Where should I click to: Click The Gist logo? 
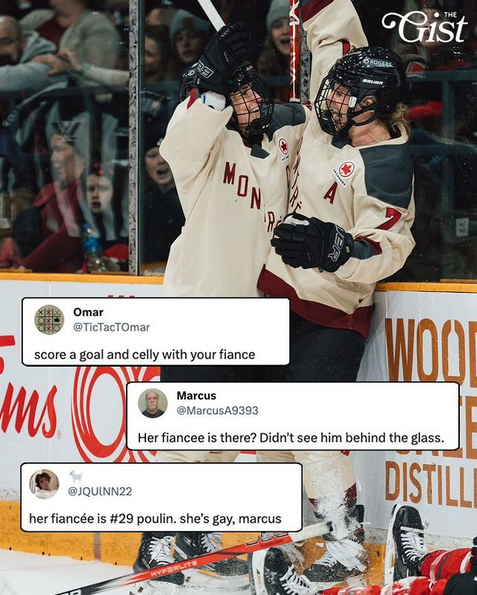[x=424, y=27]
